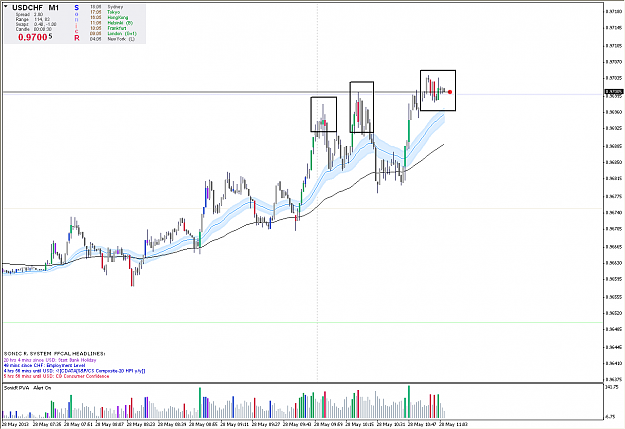Click the Candle countdown timer row
Screen dimensions: 625x429
(33, 29)
